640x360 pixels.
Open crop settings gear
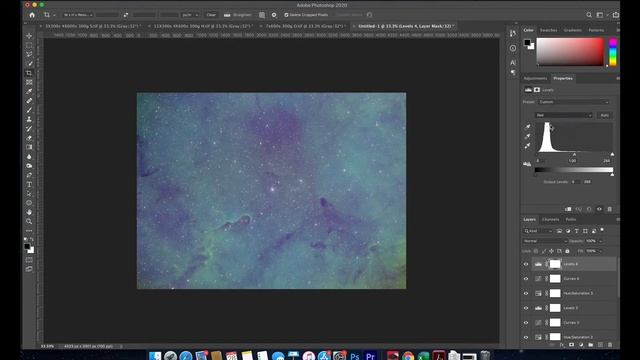coord(274,15)
